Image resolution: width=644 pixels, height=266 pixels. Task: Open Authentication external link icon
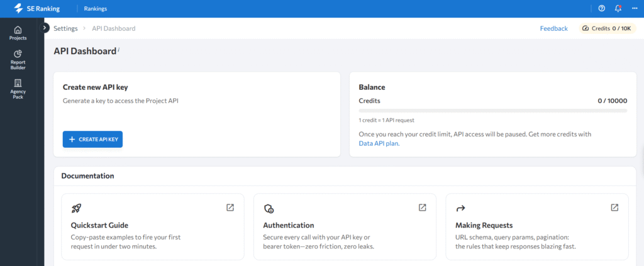423,208
